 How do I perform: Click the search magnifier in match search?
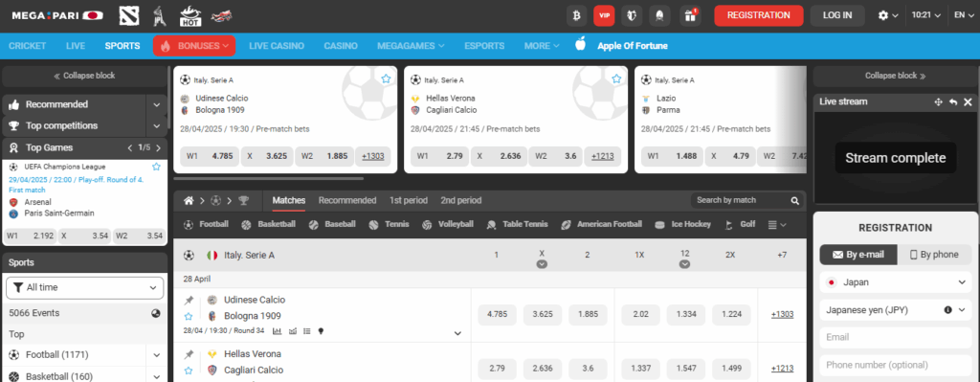795,201
